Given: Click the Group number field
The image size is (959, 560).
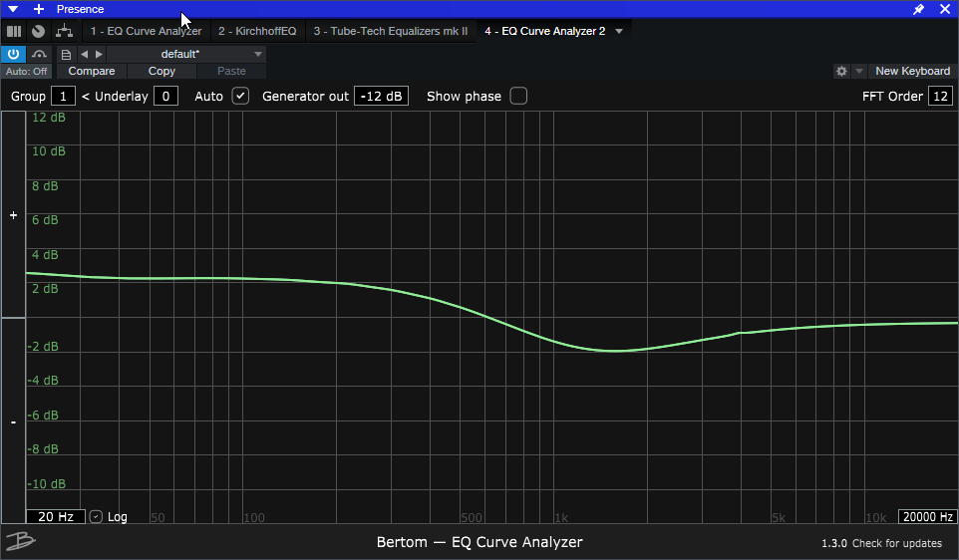Looking at the screenshot, I should point(63,97).
